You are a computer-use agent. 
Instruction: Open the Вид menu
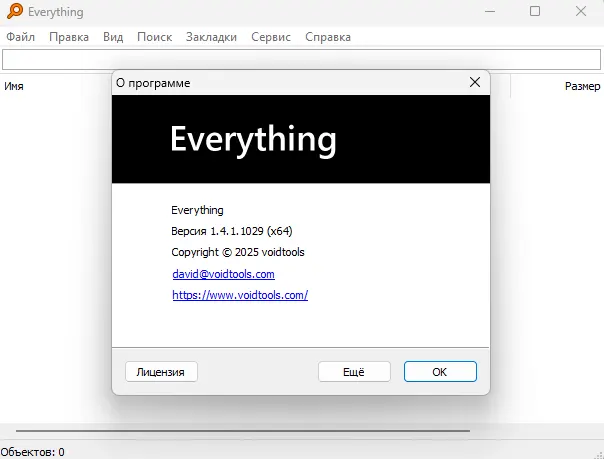(x=113, y=37)
